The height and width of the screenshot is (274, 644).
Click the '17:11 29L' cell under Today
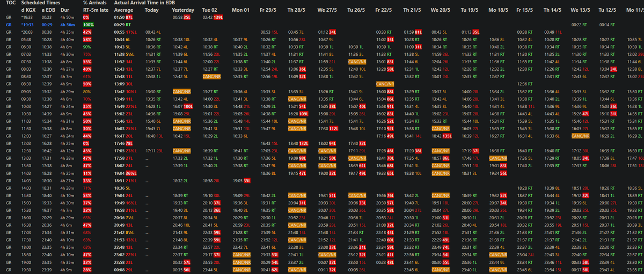(x=155, y=152)
